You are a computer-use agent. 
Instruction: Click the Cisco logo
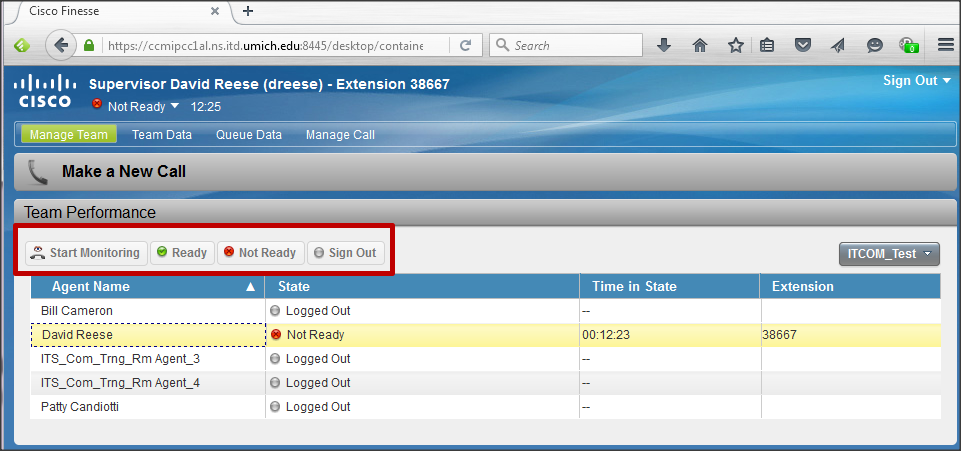click(45, 92)
